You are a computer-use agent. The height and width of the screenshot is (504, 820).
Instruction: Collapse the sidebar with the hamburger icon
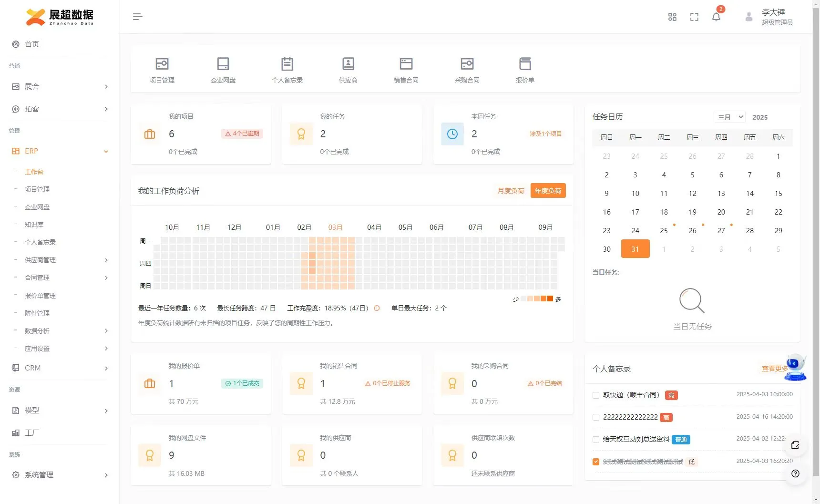137,17
